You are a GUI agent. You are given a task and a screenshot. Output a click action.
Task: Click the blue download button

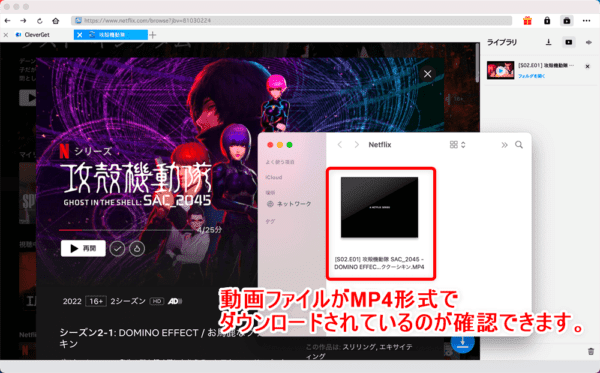tap(462, 342)
